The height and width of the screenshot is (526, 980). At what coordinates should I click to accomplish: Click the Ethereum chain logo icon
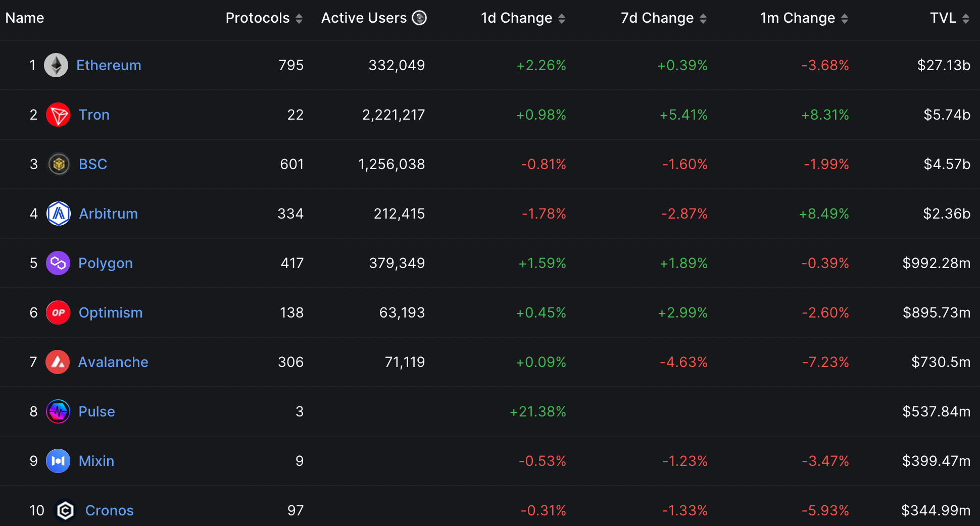(56, 65)
